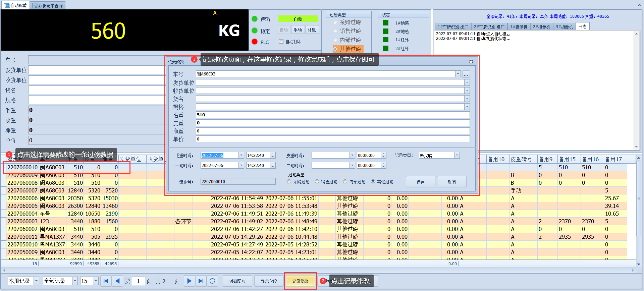
Task: Click the 单价 input field in dialog
Action: point(333,139)
